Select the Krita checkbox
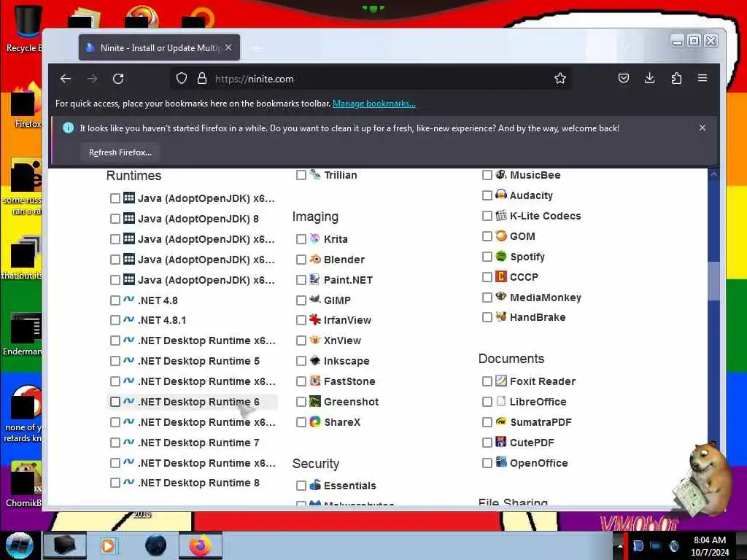This screenshot has width=747, height=560. tap(301, 239)
